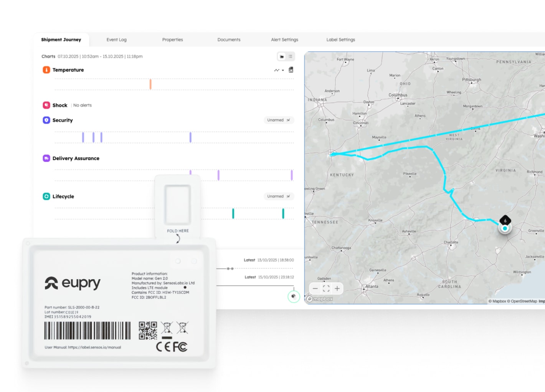
Task: Click the blue Security shield icon
Action: point(46,120)
